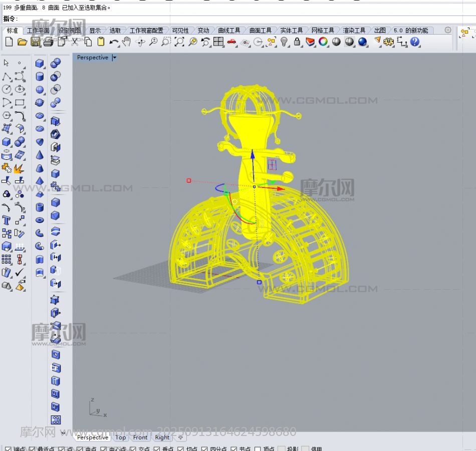
Task: Click the Copy icon in toolbar
Action: pyautogui.click(x=88, y=42)
